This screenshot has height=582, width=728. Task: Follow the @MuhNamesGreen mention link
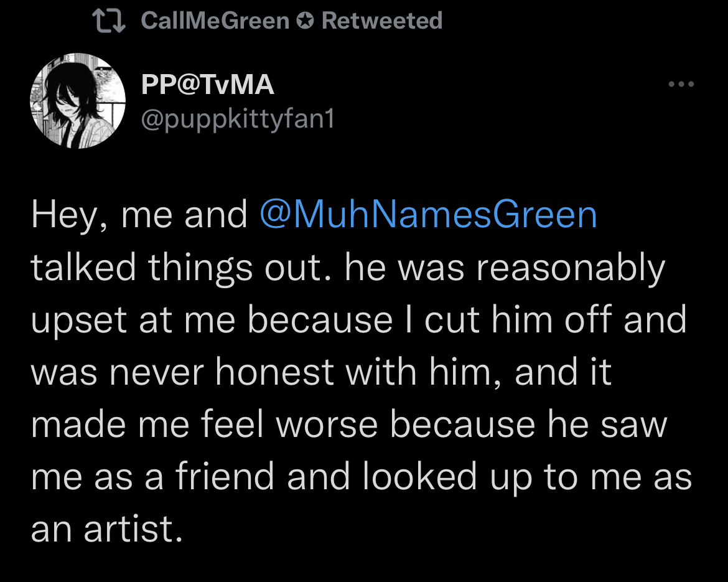[428, 215]
